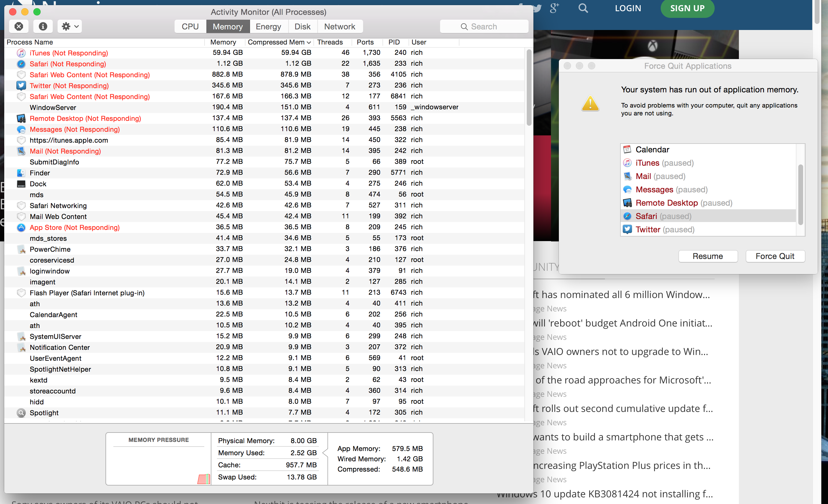Click the yellow warning triangle icon
828x504 pixels.
[590, 103]
